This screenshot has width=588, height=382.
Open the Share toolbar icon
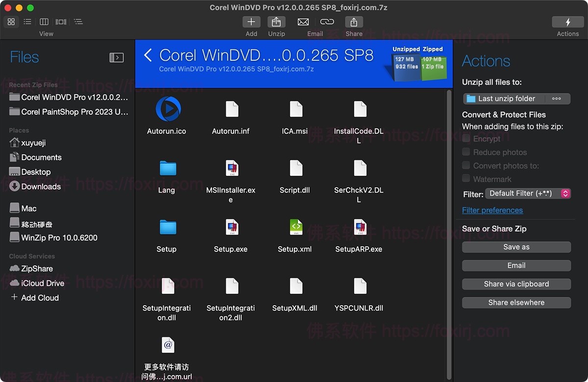354,22
